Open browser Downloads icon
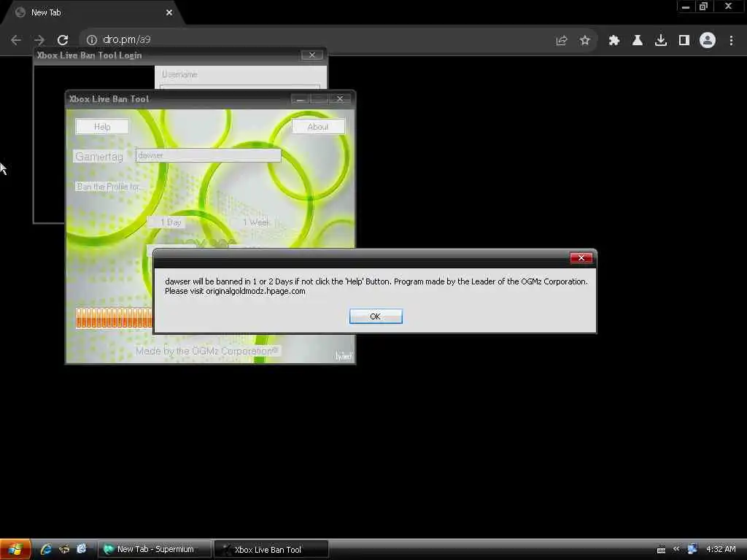Viewport: 747px width, 560px height. pos(661,41)
